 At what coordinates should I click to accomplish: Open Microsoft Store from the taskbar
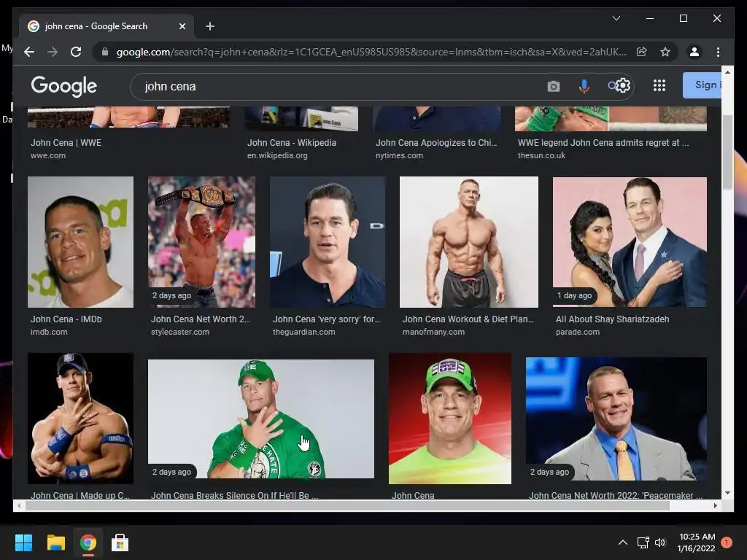pyautogui.click(x=120, y=542)
